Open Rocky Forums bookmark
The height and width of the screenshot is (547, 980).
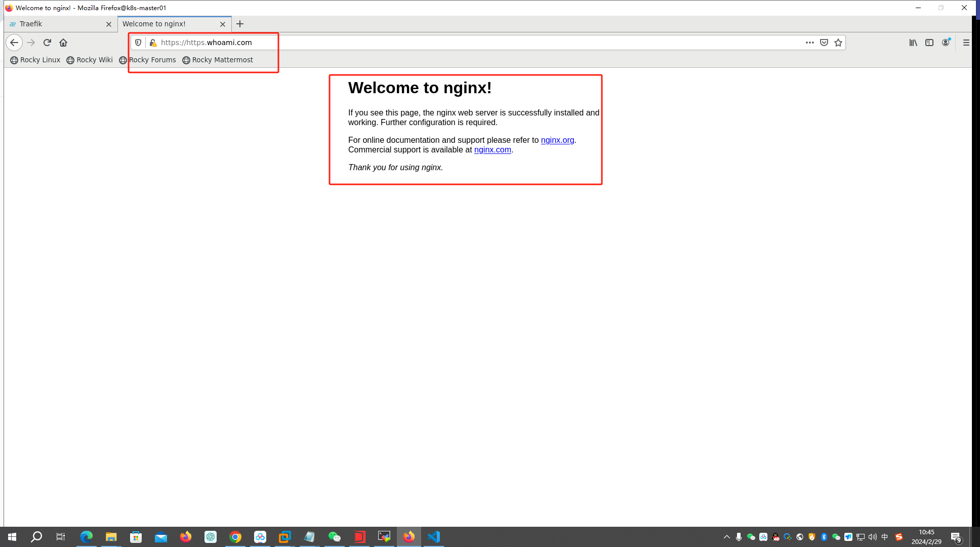coord(147,60)
